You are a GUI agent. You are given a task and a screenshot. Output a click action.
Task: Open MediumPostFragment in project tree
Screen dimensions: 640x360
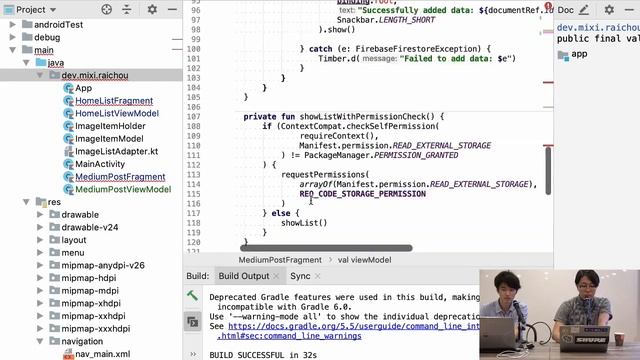coord(120,176)
